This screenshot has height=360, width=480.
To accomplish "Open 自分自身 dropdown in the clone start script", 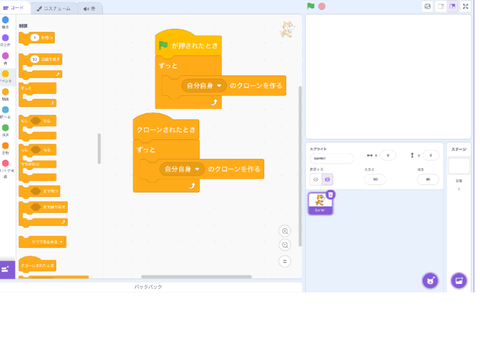I will click(x=182, y=169).
